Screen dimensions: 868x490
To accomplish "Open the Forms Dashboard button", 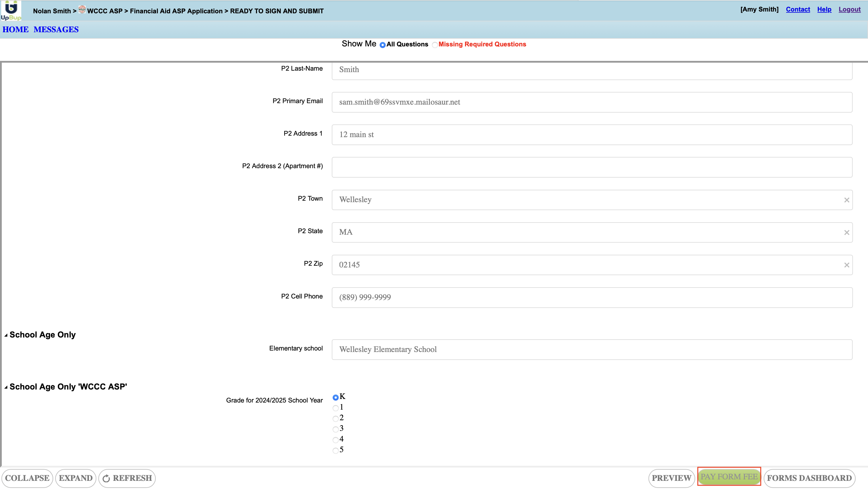I will [809, 478].
